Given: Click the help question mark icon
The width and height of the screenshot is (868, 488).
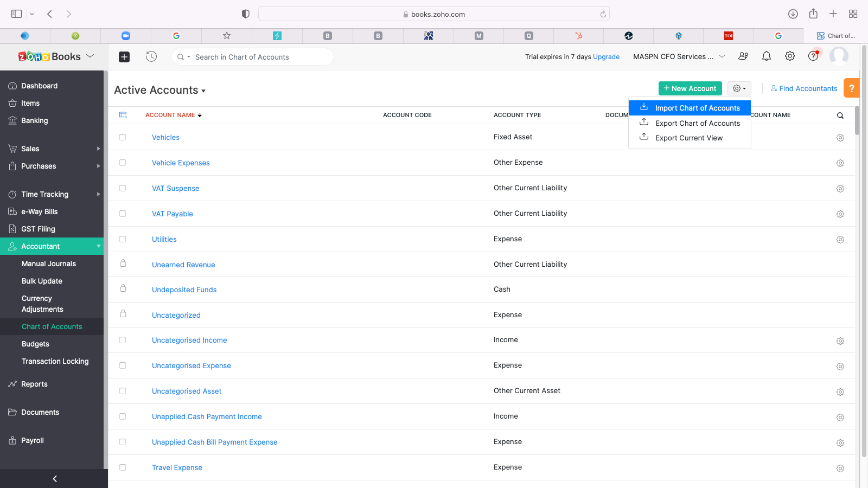Looking at the screenshot, I should coord(813,56).
